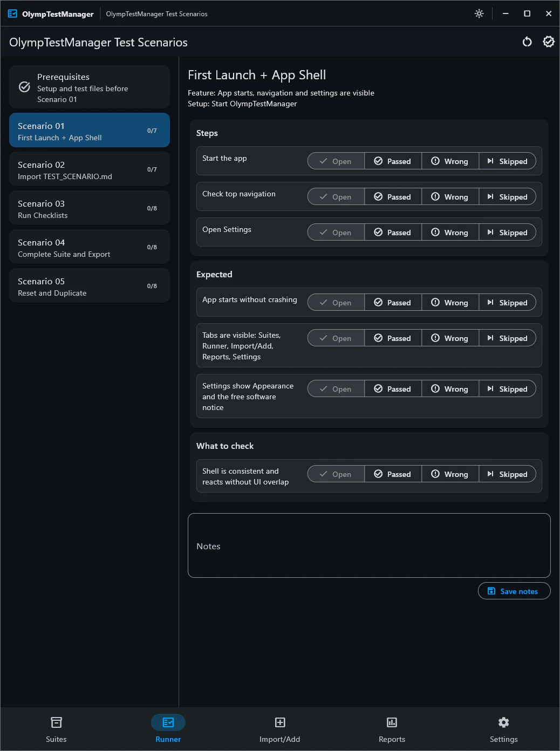Viewport: 560px width, 751px height.
Task: Mark 'Shell is consistent' row as Skipped
Action: coord(508,474)
